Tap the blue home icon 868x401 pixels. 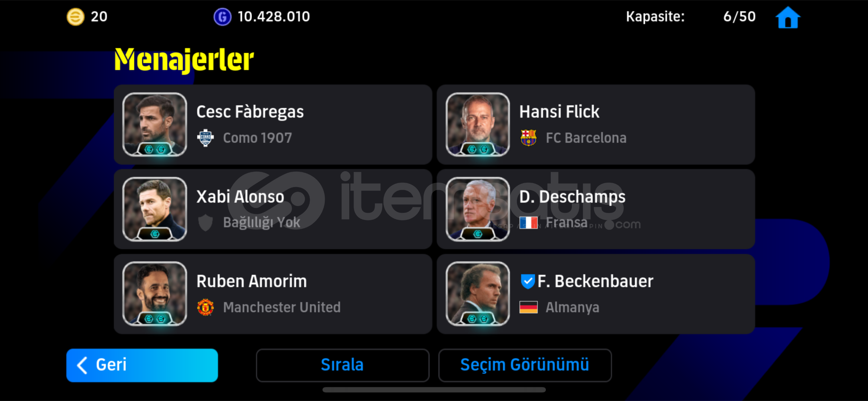click(788, 17)
